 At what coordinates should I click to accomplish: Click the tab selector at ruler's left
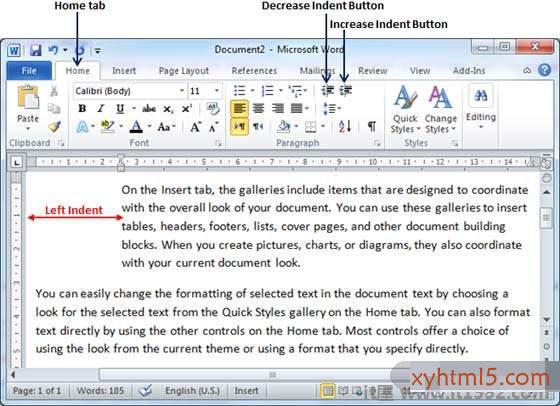click(x=16, y=163)
